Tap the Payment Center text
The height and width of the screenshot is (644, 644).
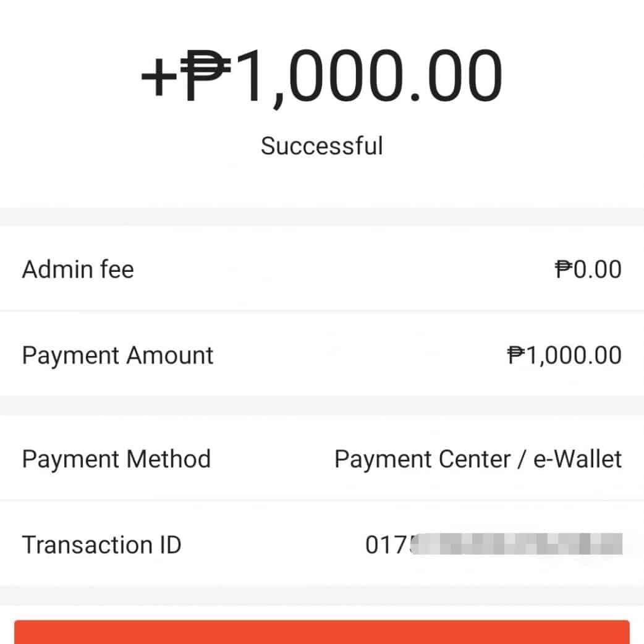click(x=423, y=459)
